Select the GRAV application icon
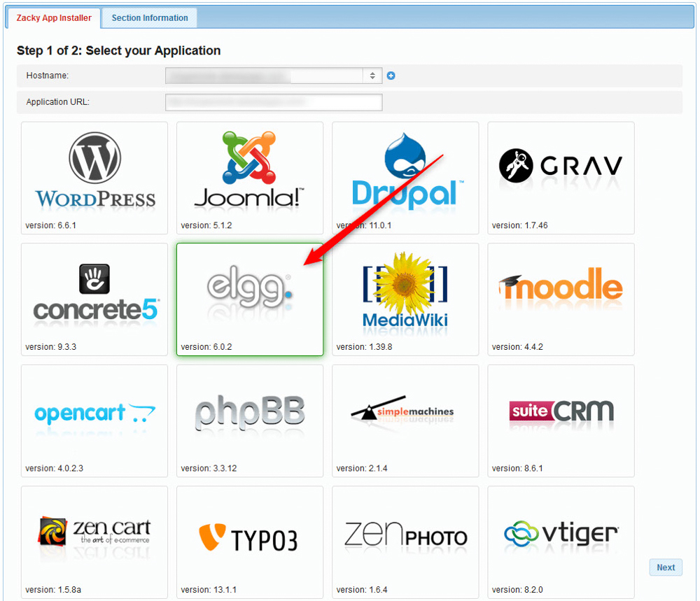Viewport: 700px width, 601px height. (560, 177)
